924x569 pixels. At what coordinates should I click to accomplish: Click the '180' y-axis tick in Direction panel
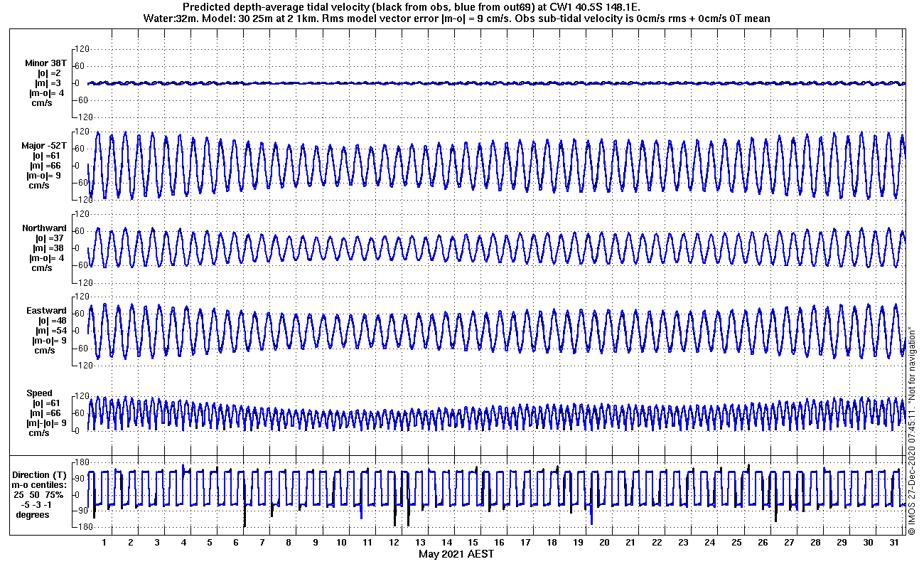pos(81,462)
